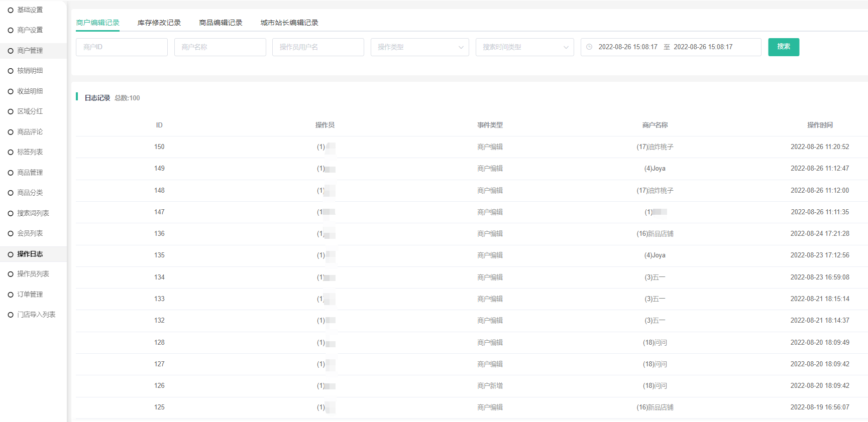
Task: Click the circle icon beside 商品管理
Action: click(11, 173)
